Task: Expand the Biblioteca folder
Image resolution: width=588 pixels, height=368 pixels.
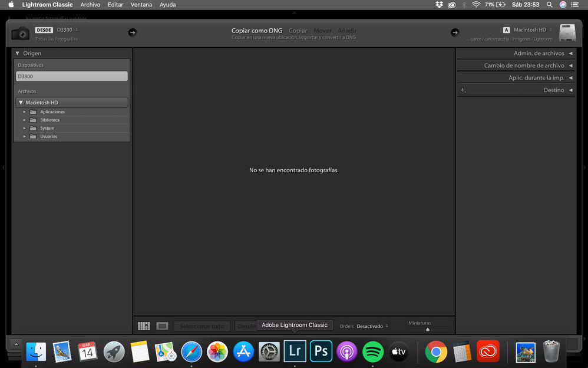Action: click(24, 120)
